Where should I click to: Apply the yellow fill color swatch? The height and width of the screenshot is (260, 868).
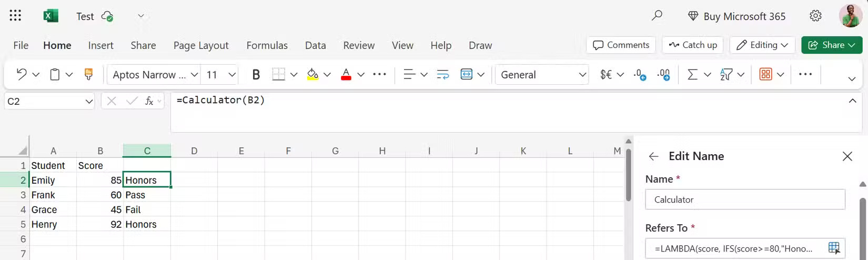click(x=312, y=75)
